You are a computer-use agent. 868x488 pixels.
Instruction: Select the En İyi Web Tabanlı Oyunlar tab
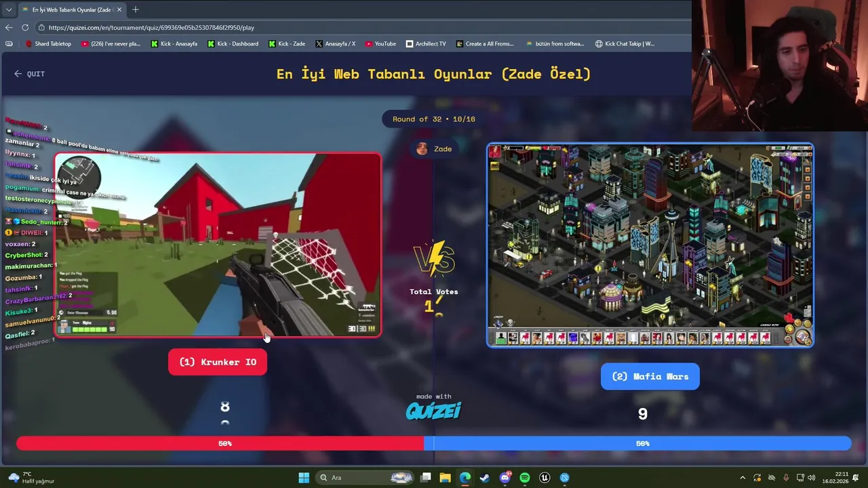[71, 9]
